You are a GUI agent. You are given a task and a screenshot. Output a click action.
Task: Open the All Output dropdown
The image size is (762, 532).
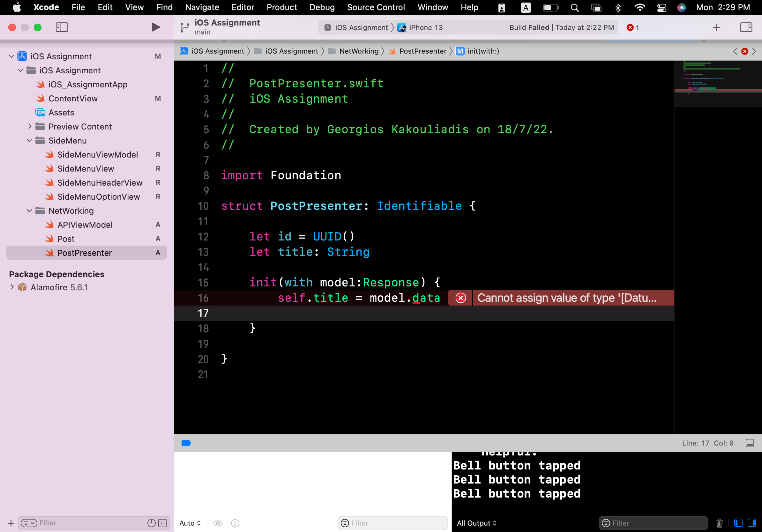[477, 523]
